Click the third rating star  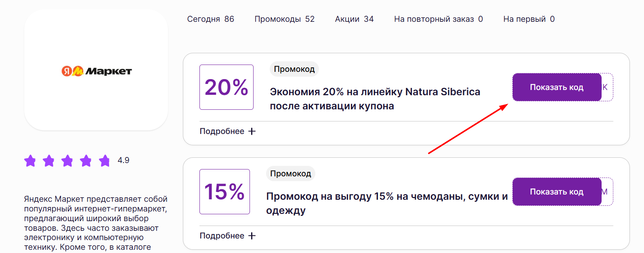(x=67, y=161)
